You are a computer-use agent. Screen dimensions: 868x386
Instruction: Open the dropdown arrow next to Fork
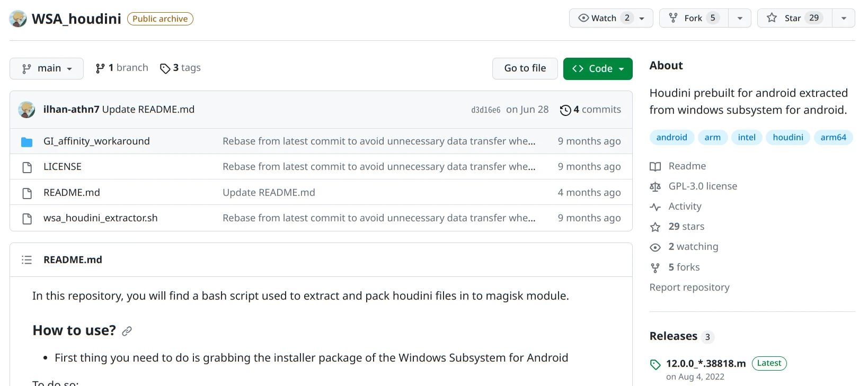[740, 18]
